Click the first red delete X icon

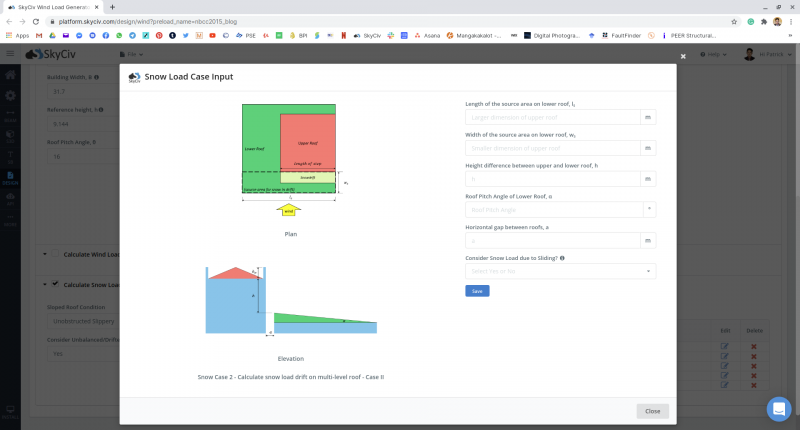pyautogui.click(x=754, y=346)
